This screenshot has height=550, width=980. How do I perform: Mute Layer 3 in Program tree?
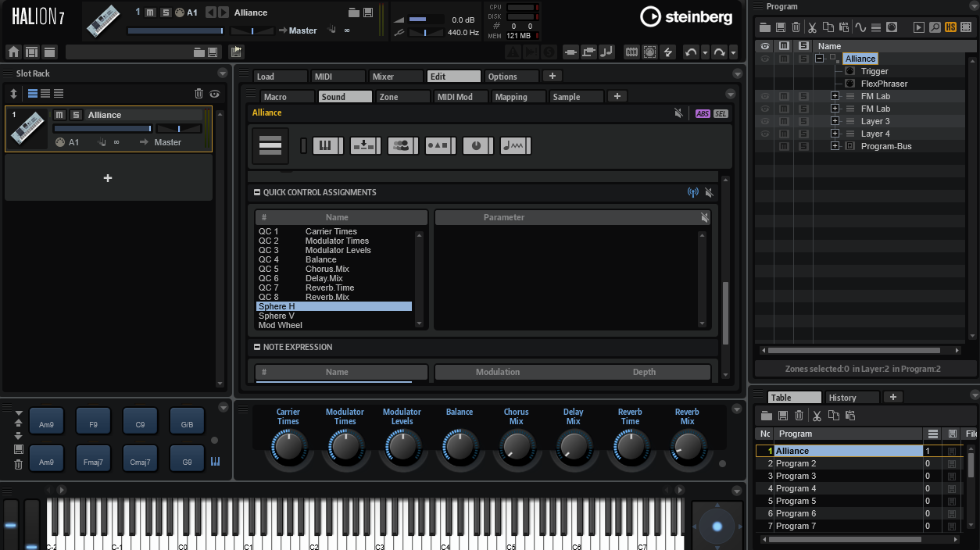784,121
